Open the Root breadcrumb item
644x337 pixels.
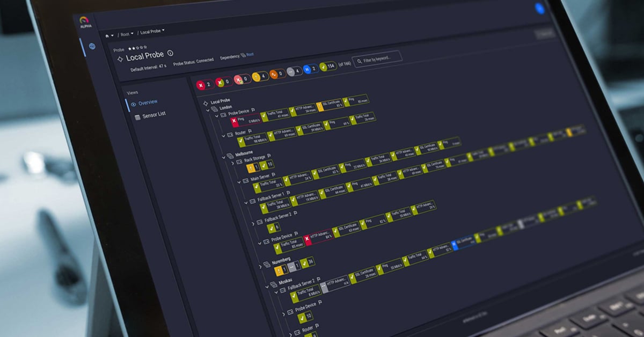126,34
